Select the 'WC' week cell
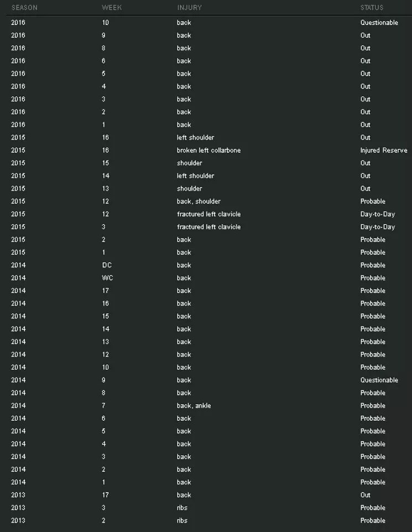 click(107, 278)
